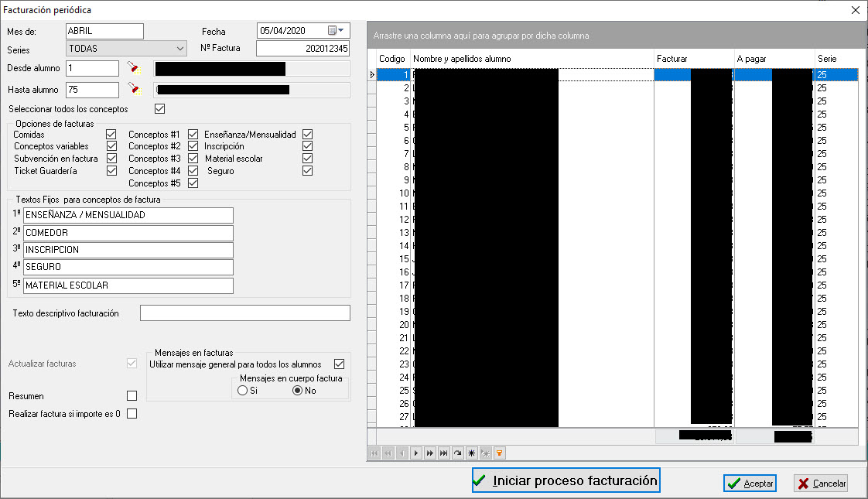Toggle Conceptos #4 checkbox
The image size is (868, 499).
click(193, 170)
